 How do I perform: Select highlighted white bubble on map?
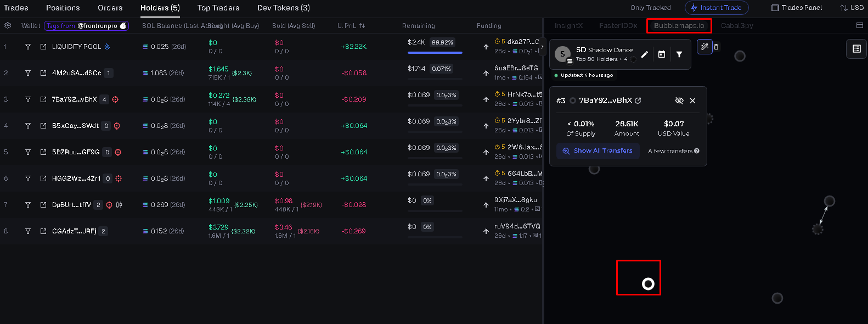648,284
